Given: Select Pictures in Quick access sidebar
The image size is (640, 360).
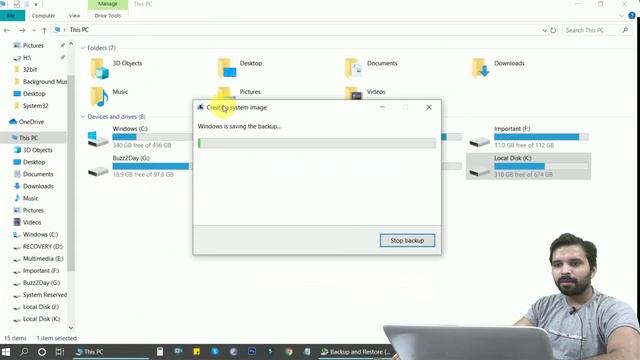Looking at the screenshot, I should [x=33, y=45].
